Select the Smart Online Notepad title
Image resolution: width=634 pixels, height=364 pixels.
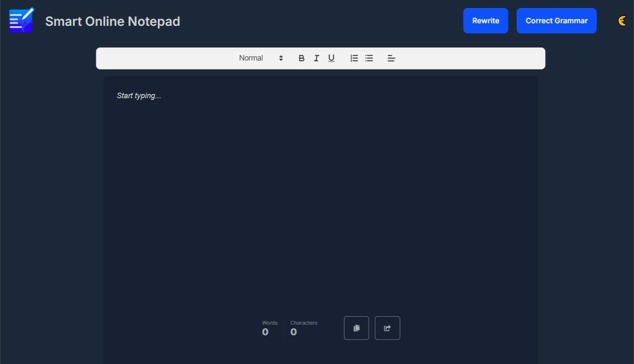(113, 21)
